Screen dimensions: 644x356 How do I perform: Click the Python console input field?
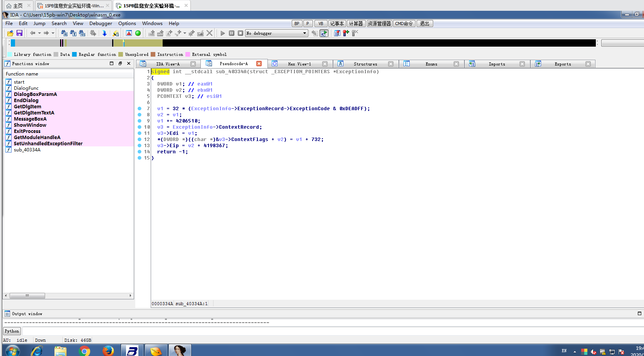[x=333, y=331]
